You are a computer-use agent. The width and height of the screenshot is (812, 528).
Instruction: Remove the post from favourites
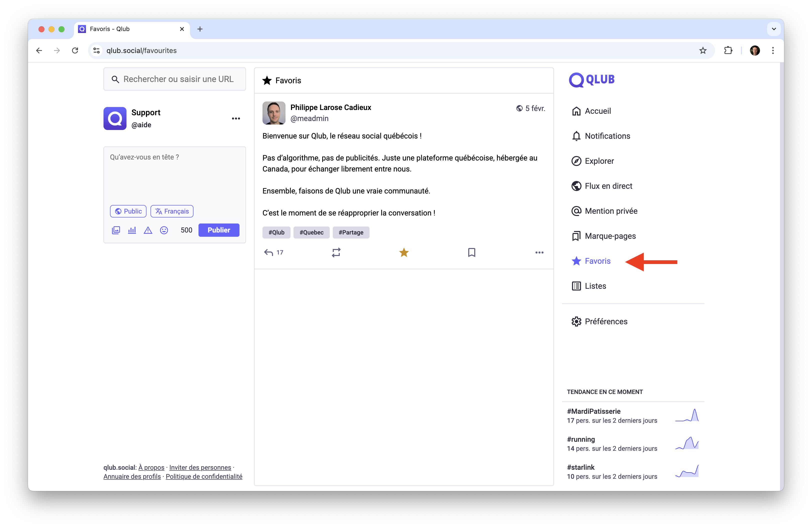coord(404,252)
